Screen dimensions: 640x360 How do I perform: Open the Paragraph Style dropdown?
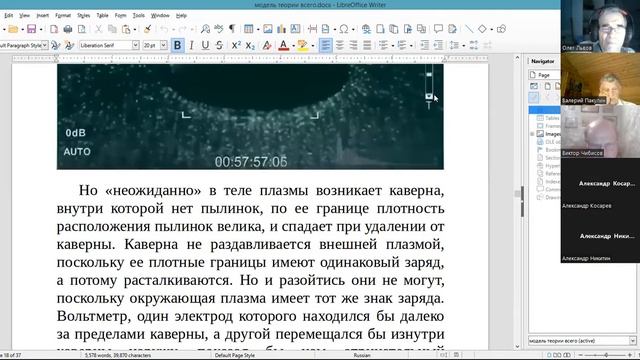tap(44, 45)
